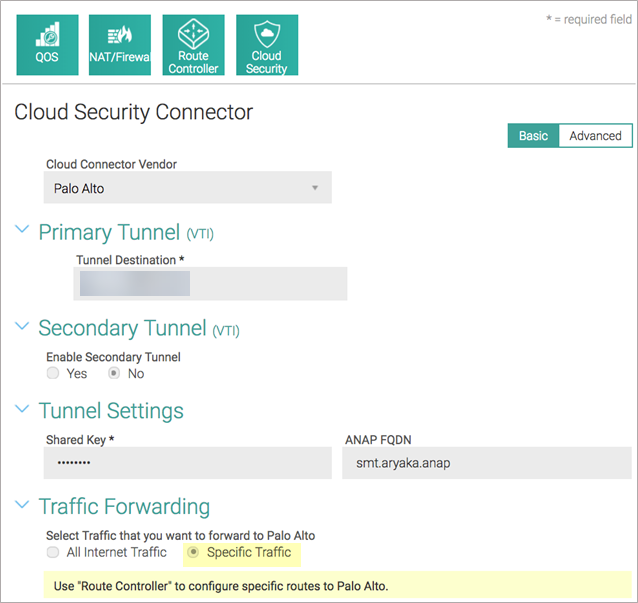Choose All Internet Traffic option
The image size is (638, 603).
[x=53, y=552]
